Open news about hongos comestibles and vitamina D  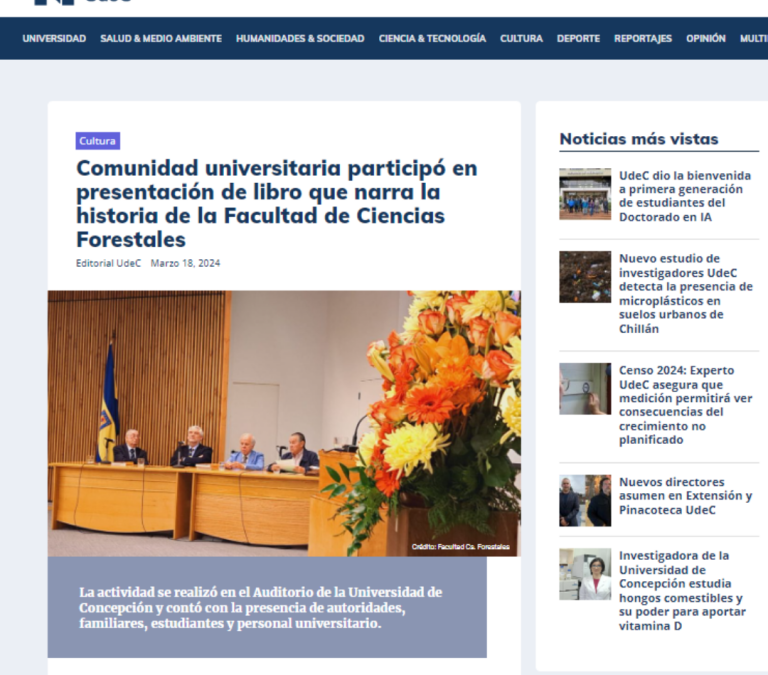point(683,591)
